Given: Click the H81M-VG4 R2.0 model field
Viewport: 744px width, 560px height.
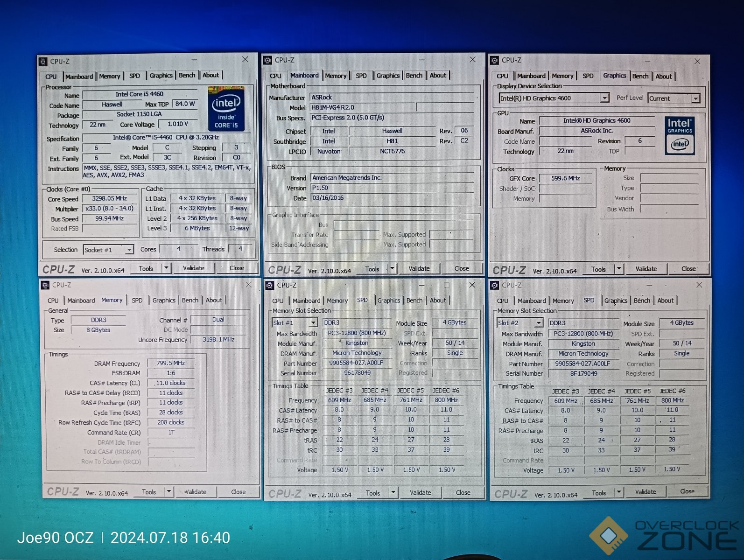Looking at the screenshot, I should 362,107.
